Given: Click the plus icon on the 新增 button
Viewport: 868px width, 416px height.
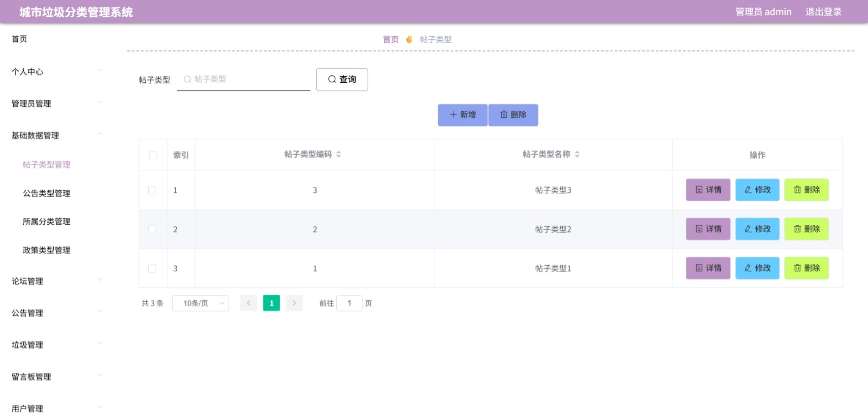Looking at the screenshot, I should pos(453,115).
